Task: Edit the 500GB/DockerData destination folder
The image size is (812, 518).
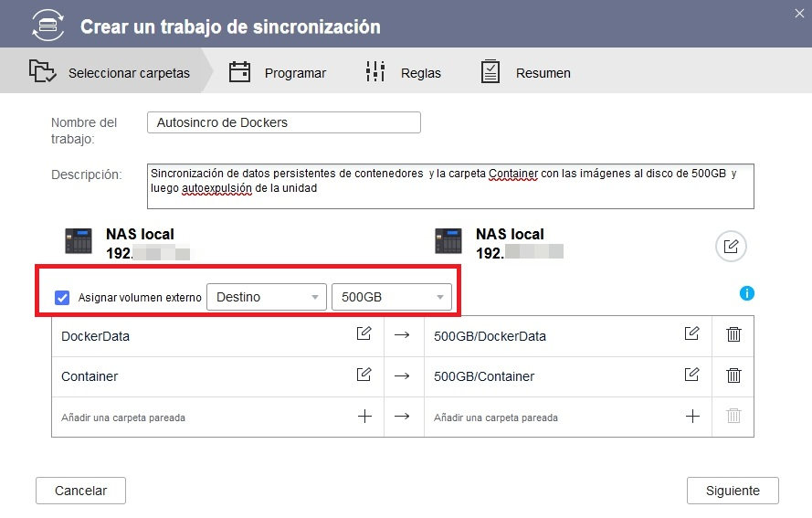Action: [x=692, y=334]
